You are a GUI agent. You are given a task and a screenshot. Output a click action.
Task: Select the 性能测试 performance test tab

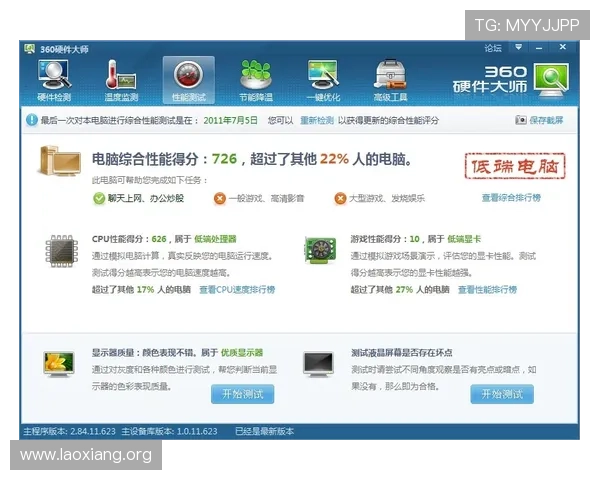pos(189,80)
